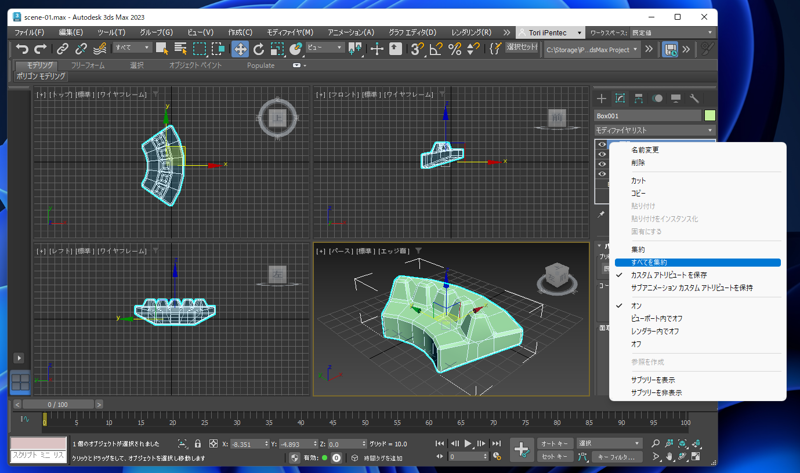This screenshot has width=800, height=473.
Task: Open the すべて selection filter dropdown
Action: [x=132, y=47]
